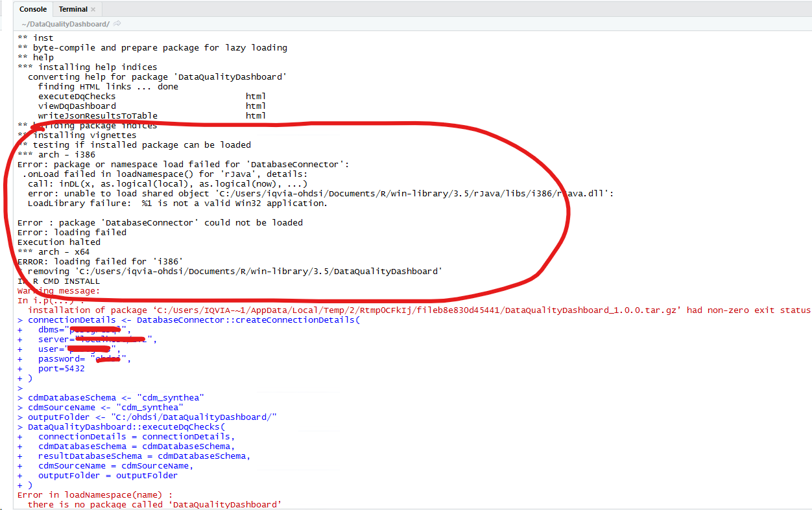Switch to the Terminal tab
Screen dimensions: 812x510
click(x=71, y=9)
